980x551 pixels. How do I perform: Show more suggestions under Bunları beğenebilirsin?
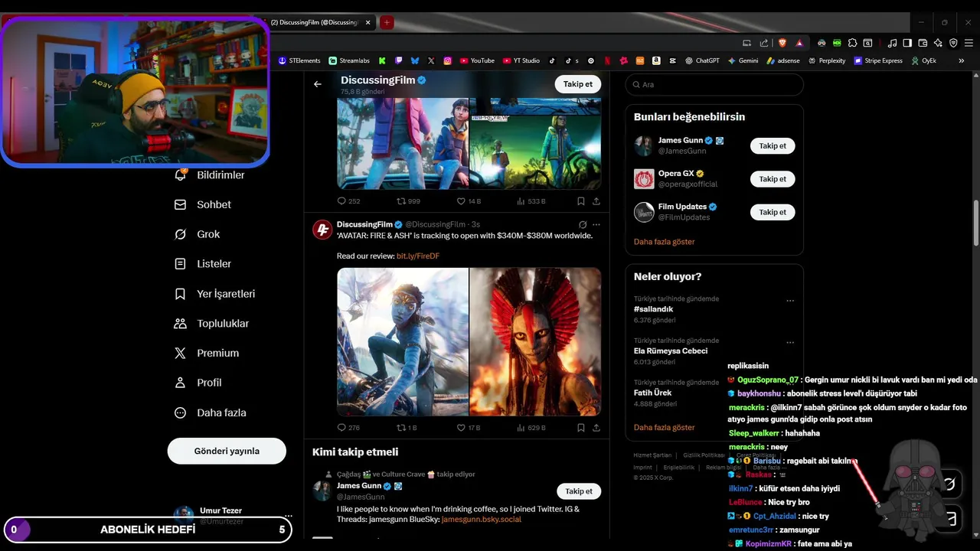click(665, 242)
